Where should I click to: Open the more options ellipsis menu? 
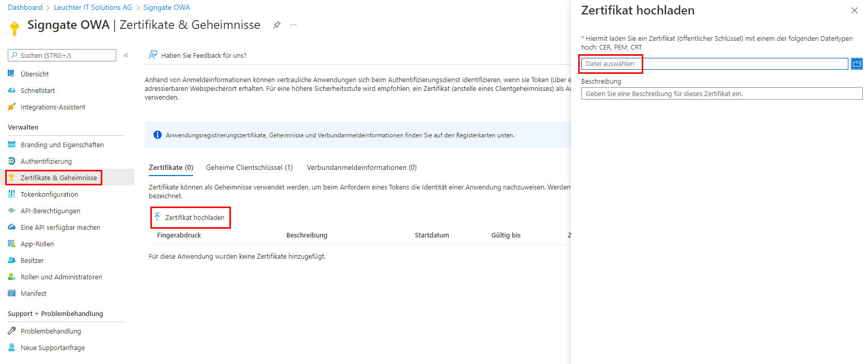(x=293, y=25)
